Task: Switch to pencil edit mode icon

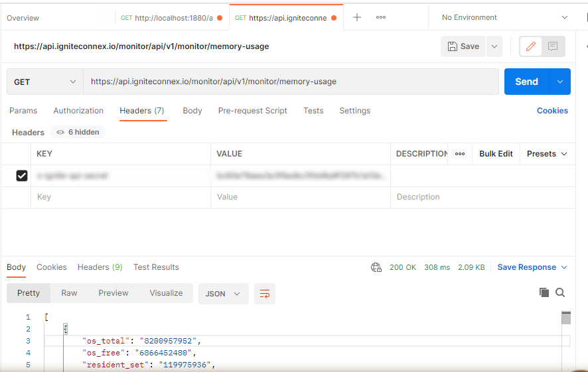Action: point(530,46)
